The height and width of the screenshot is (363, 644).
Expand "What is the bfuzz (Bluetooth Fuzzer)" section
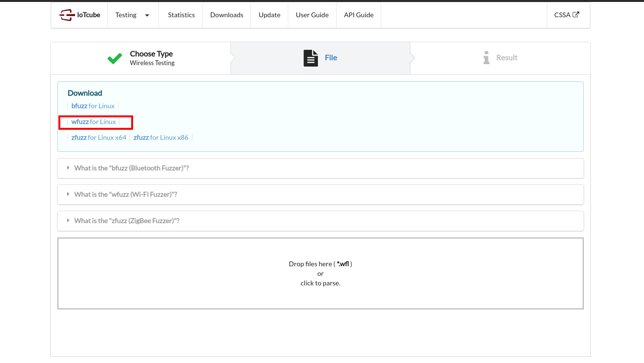[131, 168]
